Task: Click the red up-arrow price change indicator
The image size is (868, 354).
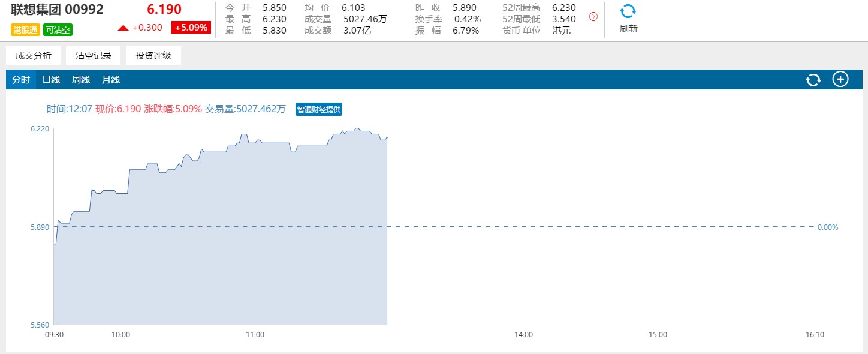Action: [123, 28]
